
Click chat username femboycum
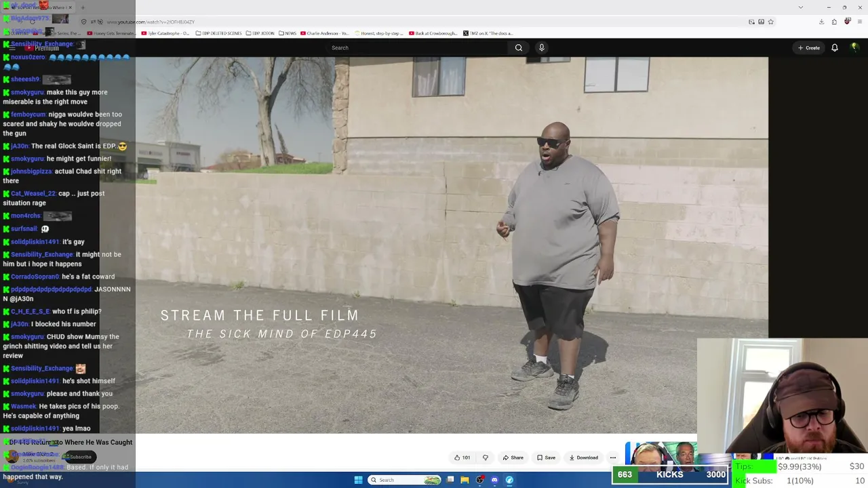[28, 115]
